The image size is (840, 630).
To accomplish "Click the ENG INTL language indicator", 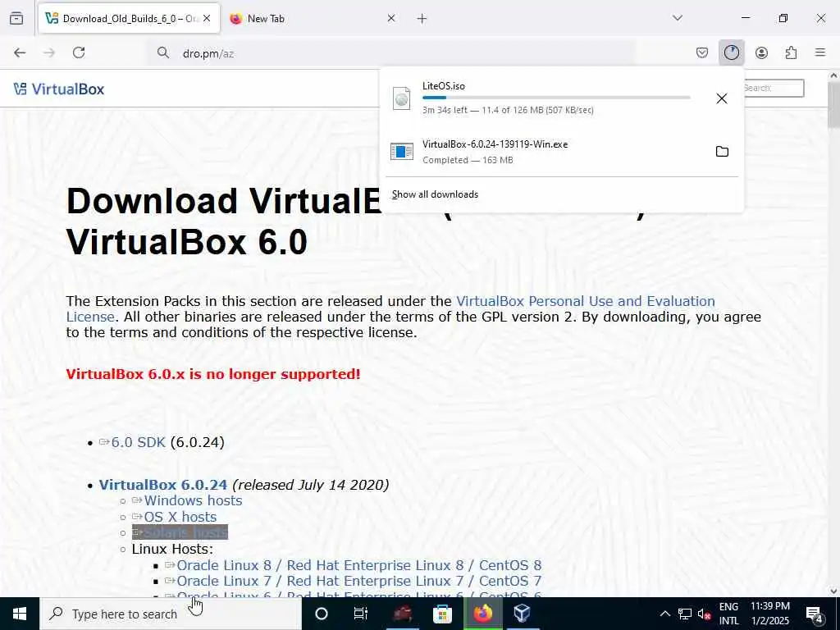I will pyautogui.click(x=728, y=614).
